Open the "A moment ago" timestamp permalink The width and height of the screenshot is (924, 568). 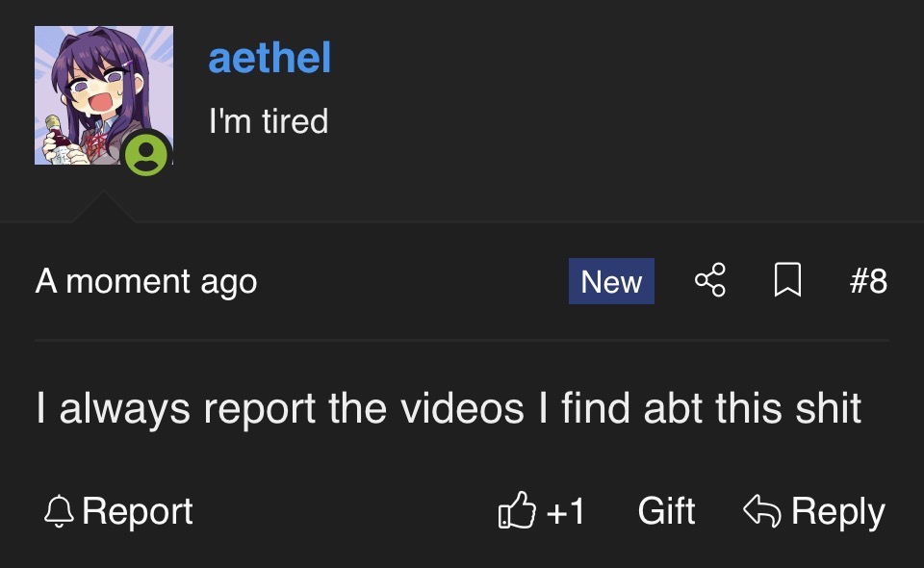pyautogui.click(x=146, y=282)
